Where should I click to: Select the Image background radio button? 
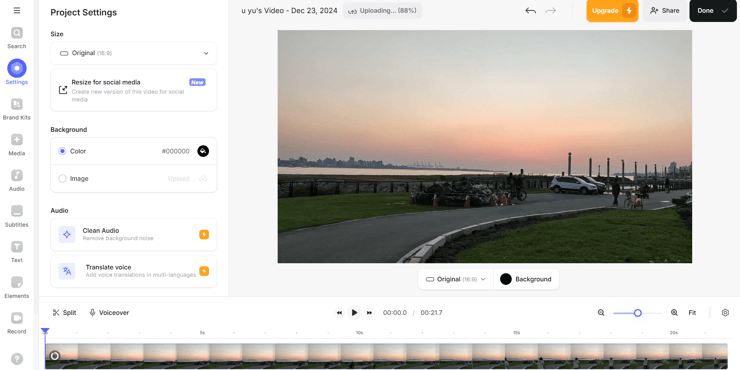click(62, 178)
